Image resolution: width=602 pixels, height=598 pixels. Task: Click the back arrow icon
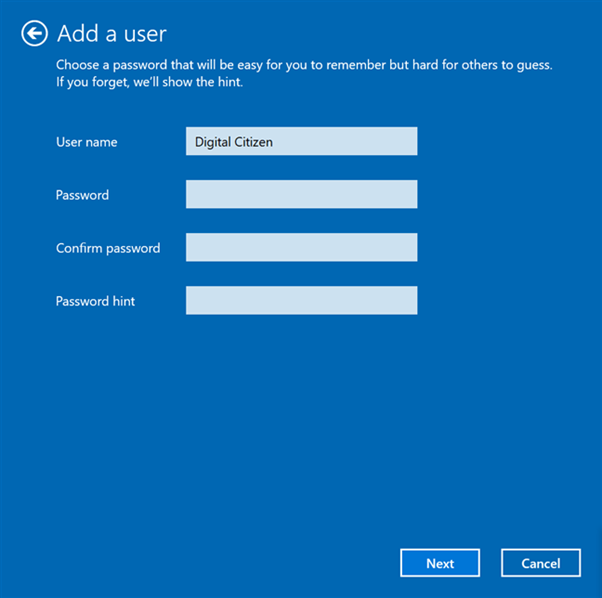coord(34,34)
